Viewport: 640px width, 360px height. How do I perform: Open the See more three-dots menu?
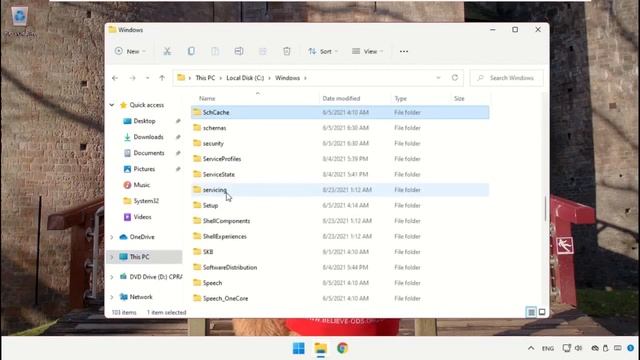(404, 51)
